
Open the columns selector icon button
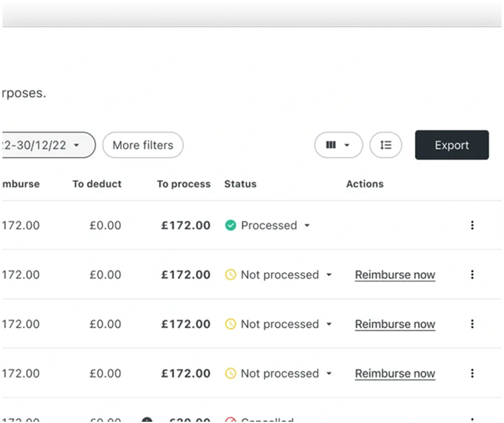tap(339, 145)
